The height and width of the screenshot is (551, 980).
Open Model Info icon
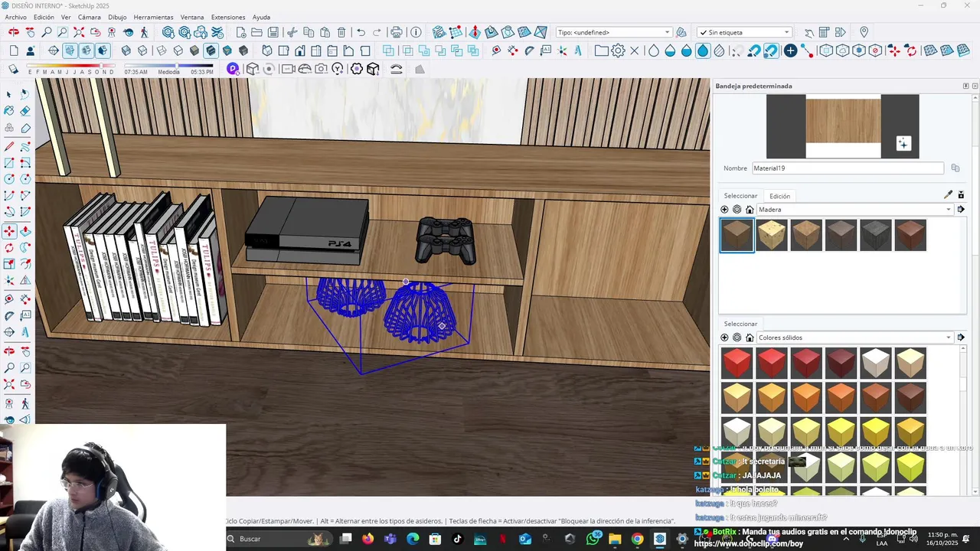416,32
